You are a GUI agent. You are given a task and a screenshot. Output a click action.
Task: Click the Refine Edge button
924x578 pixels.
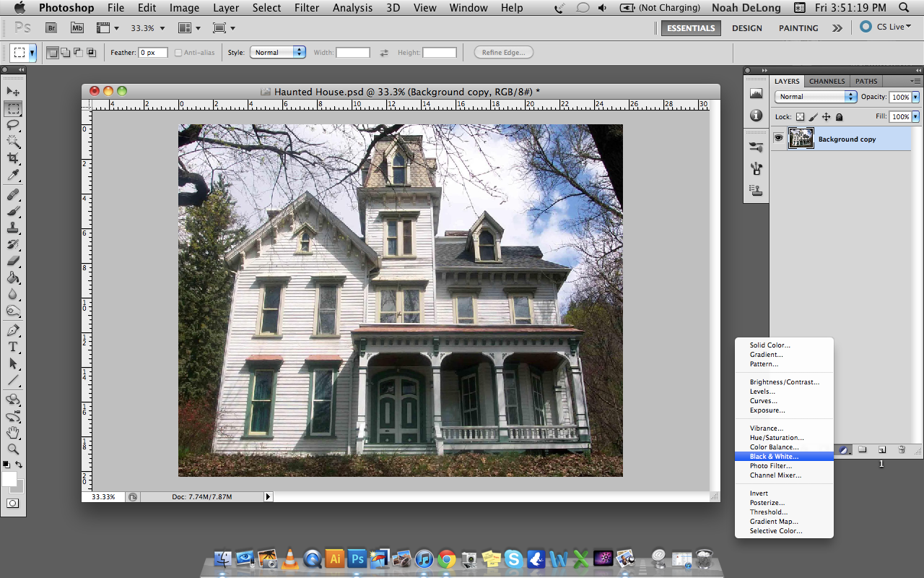click(503, 52)
